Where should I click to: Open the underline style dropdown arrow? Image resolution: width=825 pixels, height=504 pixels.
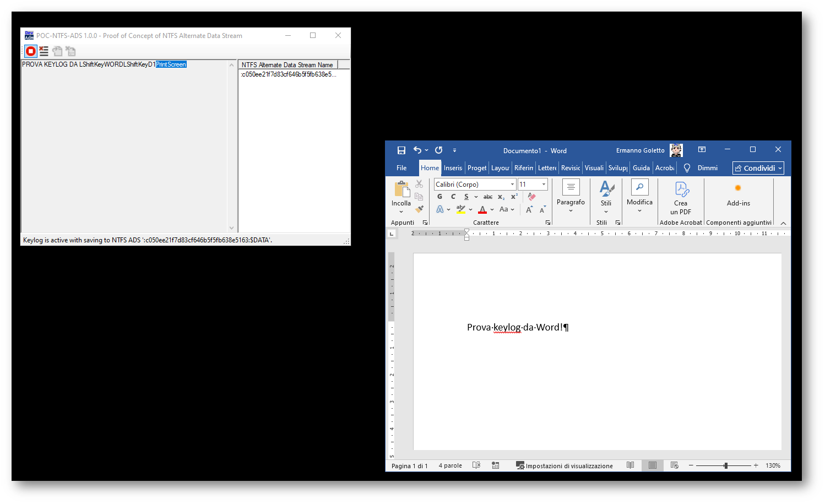tap(476, 197)
